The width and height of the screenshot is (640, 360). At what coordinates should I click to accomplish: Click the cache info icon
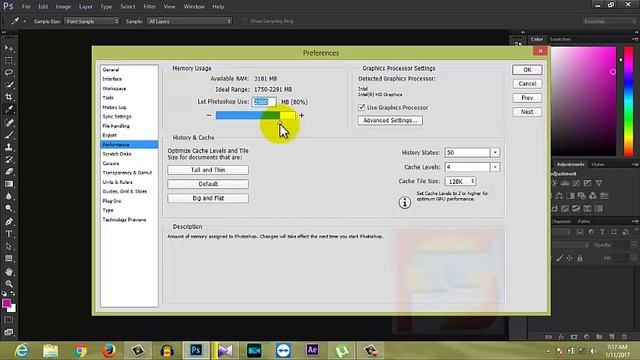[x=404, y=202]
